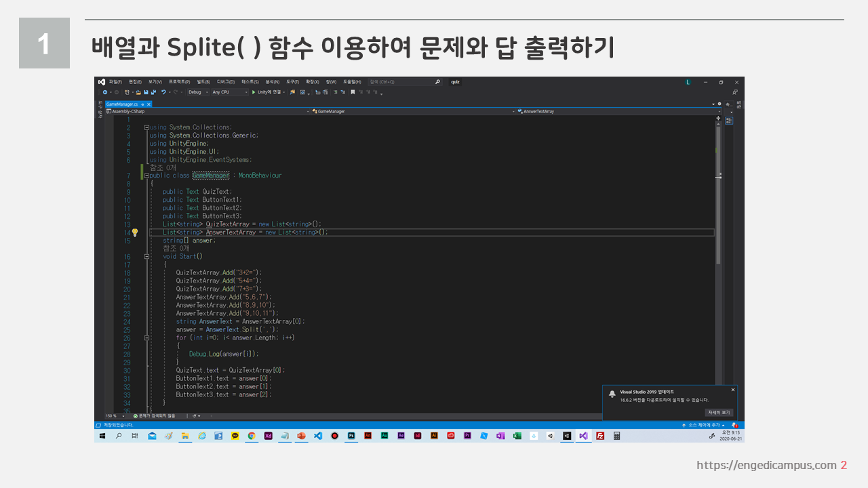Click the lightbulb quick actions icon on line 14
Screen dimensions: 868x488
click(135, 232)
